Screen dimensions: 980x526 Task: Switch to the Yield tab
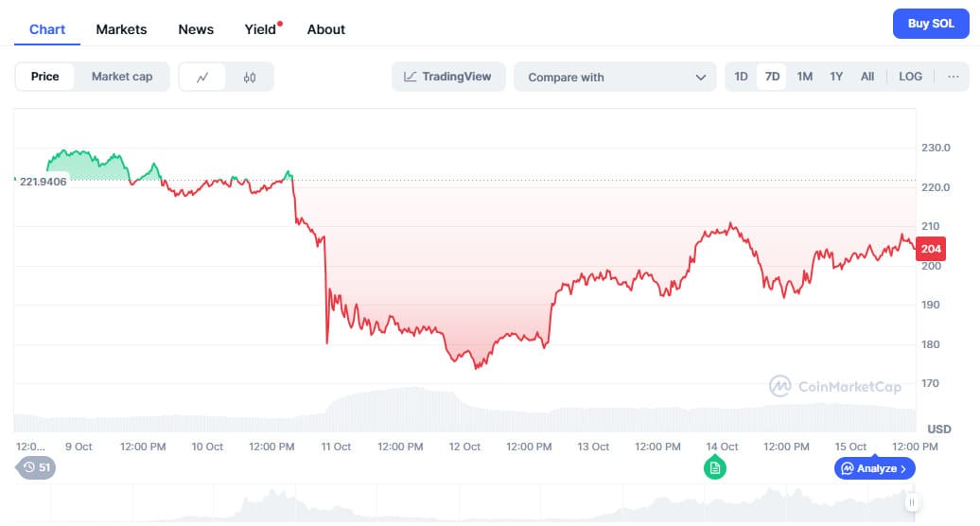260,29
